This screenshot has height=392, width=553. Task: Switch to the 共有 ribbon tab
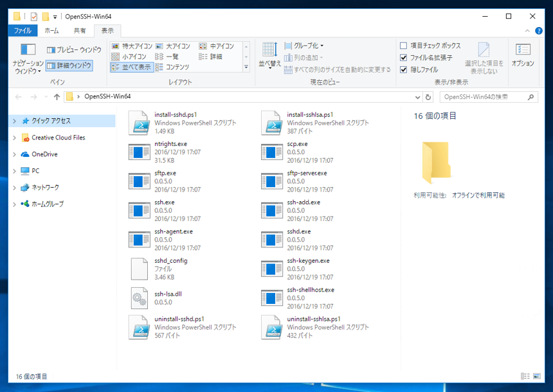point(80,31)
